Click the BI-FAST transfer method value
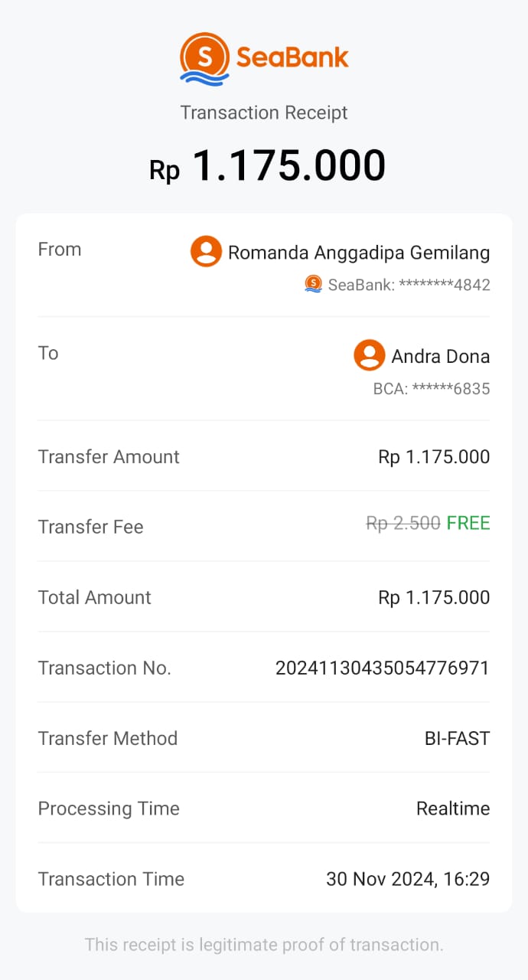The width and height of the screenshot is (528, 980). click(x=457, y=739)
